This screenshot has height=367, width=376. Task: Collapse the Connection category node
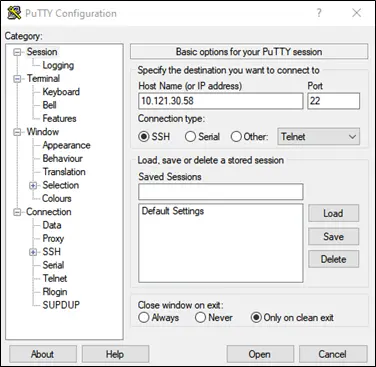point(17,212)
